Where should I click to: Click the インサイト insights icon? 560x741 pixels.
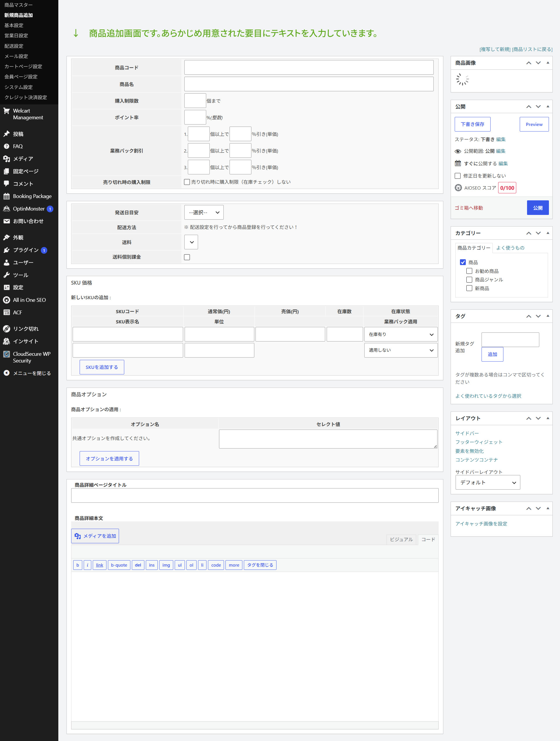(x=6, y=341)
